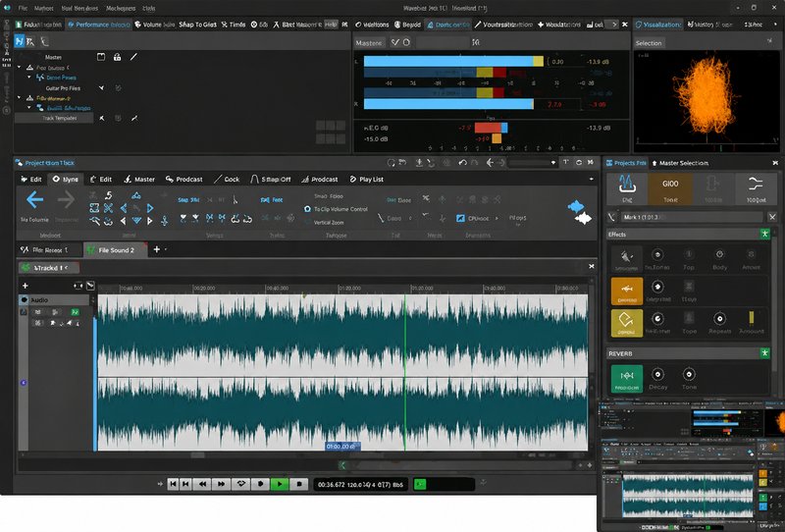Click the gray forward arrow in the ribbon
This screenshot has width=785, height=532.
(66, 200)
